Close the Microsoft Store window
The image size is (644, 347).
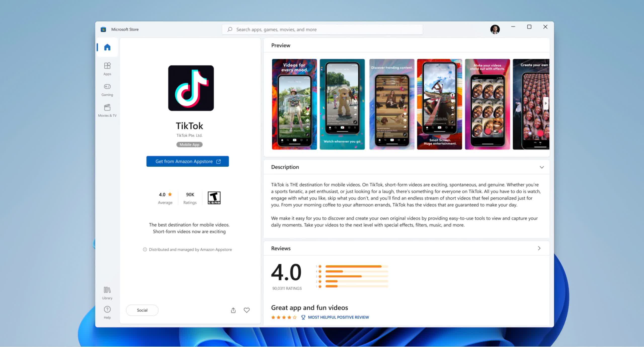(545, 27)
